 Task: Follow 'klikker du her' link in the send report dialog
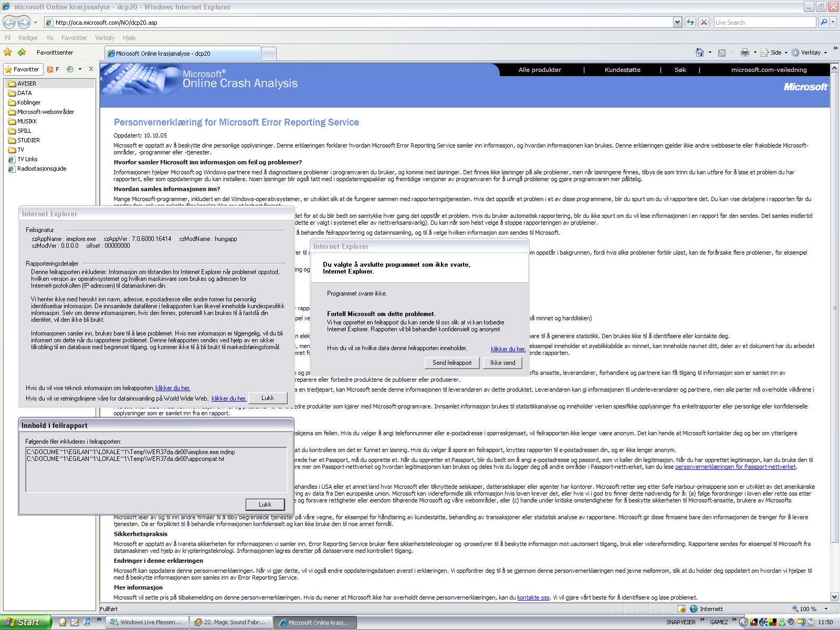tap(508, 349)
